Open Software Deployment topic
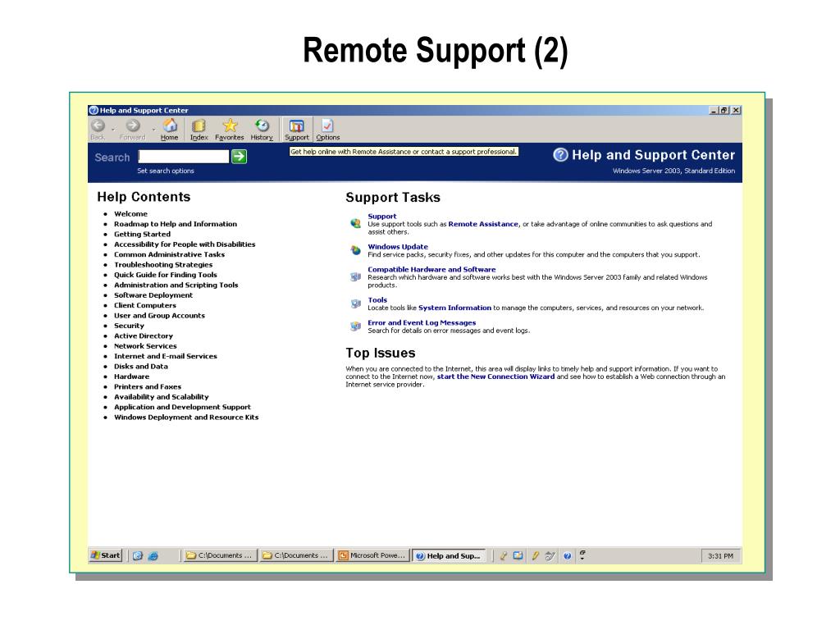Image resolution: width=840 pixels, height=630 pixels. 153,295
